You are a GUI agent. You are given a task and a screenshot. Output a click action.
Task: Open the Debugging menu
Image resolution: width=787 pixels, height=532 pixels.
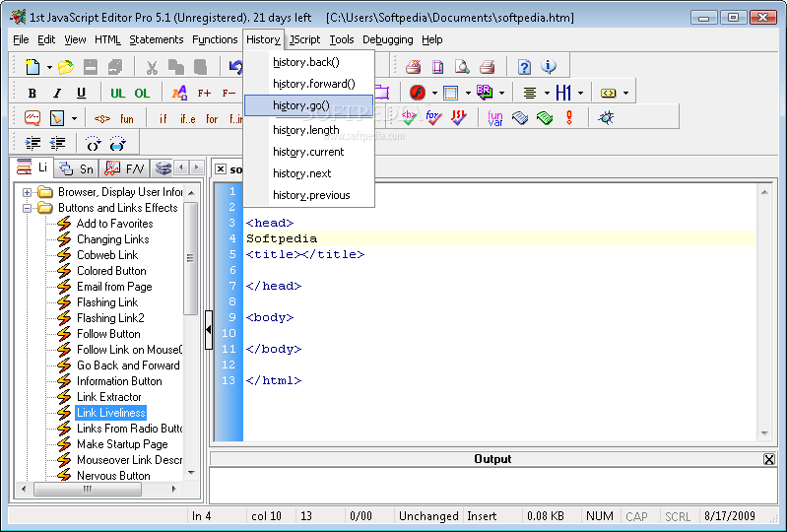[x=387, y=39]
